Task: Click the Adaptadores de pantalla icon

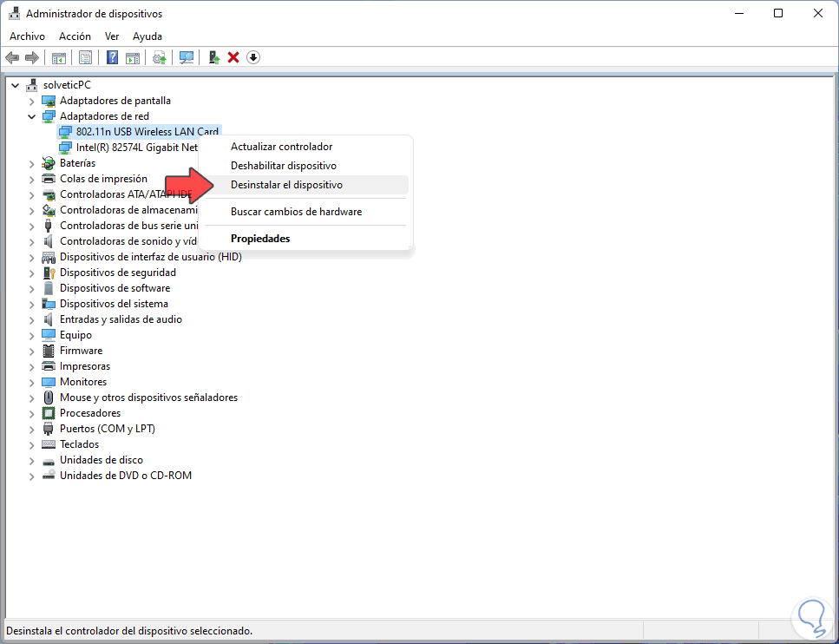Action: 49,101
